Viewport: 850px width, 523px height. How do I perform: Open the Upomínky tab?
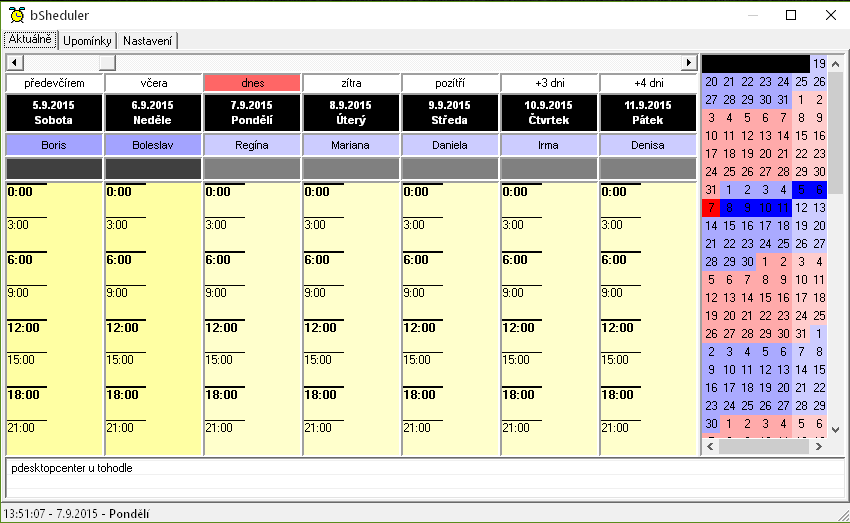click(x=87, y=41)
